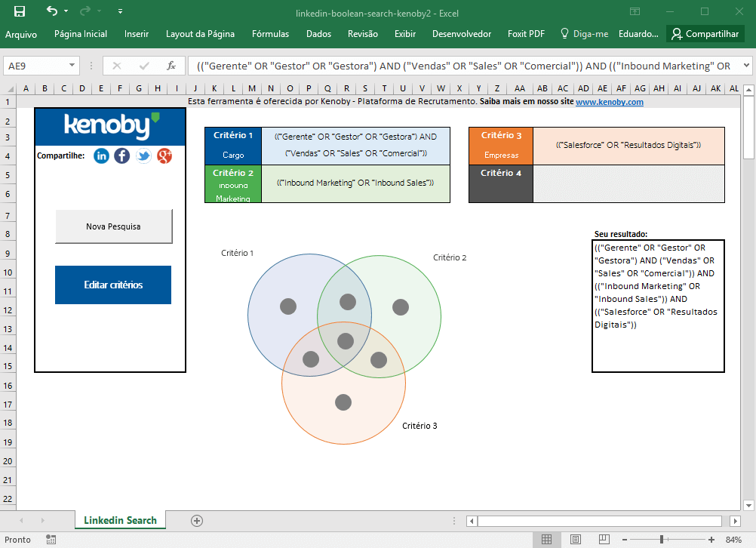Click the center dot of Venn diagram
Image resolution: width=756 pixels, height=548 pixels.
(346, 341)
